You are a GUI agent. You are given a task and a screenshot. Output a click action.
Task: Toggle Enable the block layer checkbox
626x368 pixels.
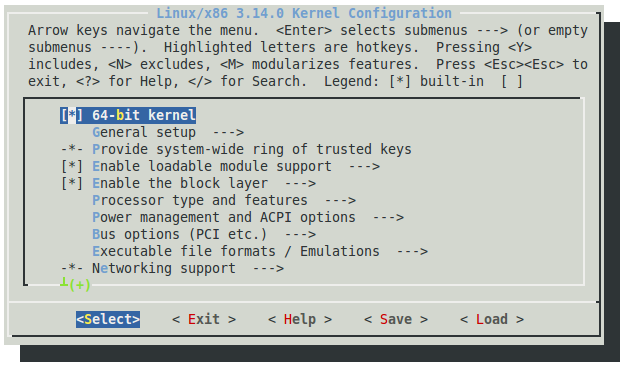click(72, 184)
